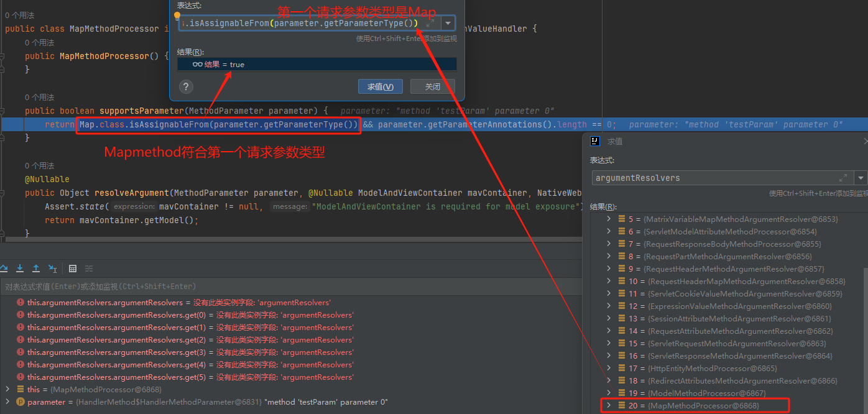The height and width of the screenshot is (414, 868).
Task: Expand entry 5 MatrixVariableMapMethodArgumentResolver
Action: [x=609, y=219]
